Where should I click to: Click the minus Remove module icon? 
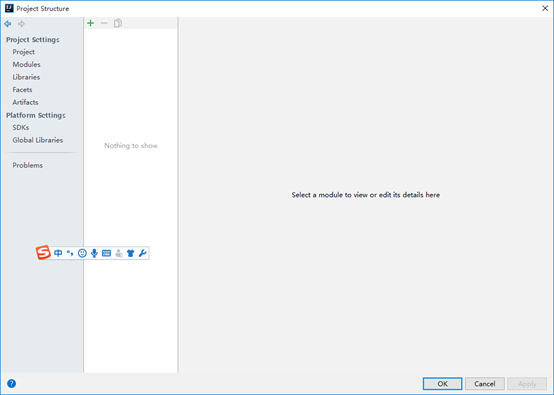(104, 23)
